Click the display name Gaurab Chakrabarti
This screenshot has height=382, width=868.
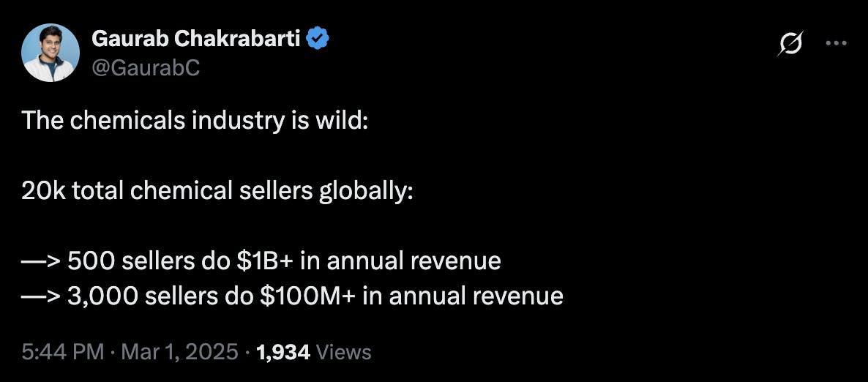pyautogui.click(x=195, y=39)
